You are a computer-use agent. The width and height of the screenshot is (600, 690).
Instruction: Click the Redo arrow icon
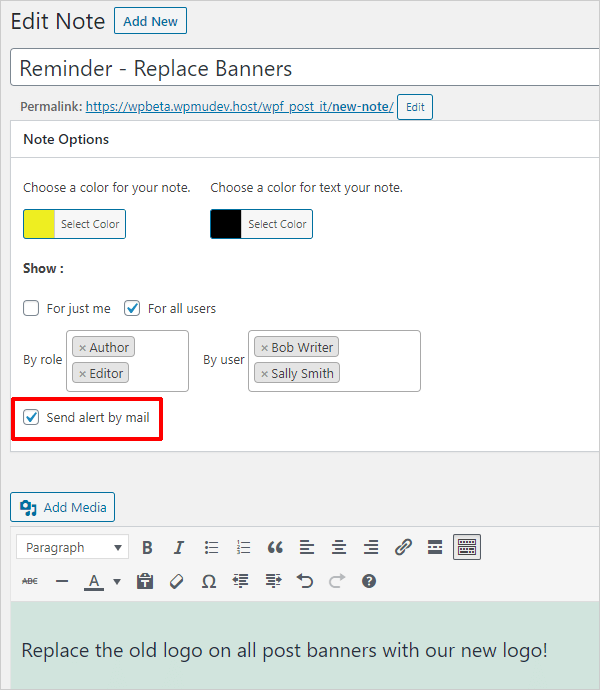pos(337,581)
